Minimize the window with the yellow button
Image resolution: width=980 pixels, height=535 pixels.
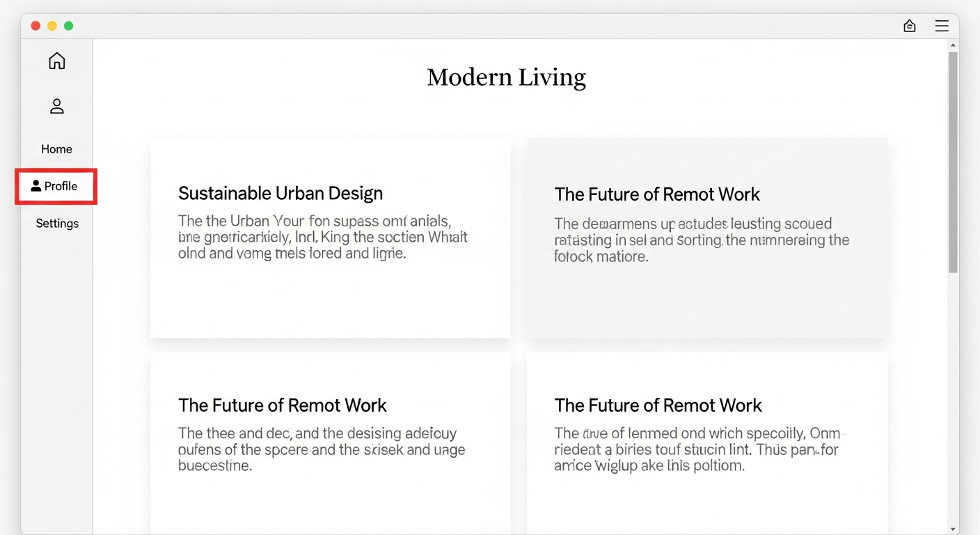tap(52, 26)
